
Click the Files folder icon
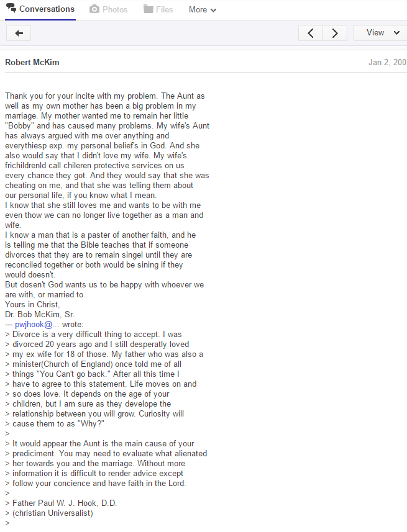point(148,9)
